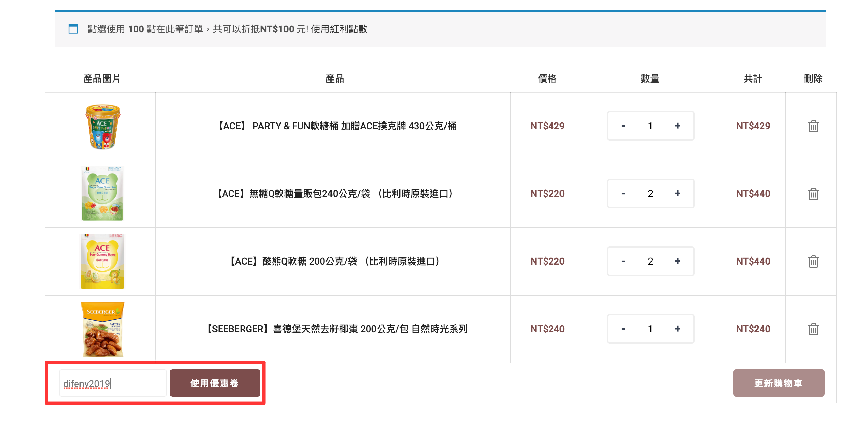Open the 【SEEBERGER】喜德堡天然去籽椰棗 product link

click(x=336, y=329)
